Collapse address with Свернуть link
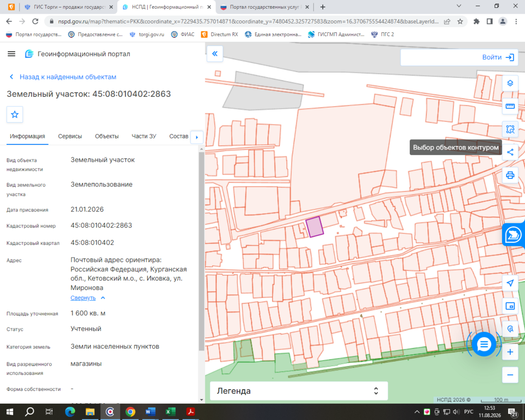 click(x=83, y=298)
